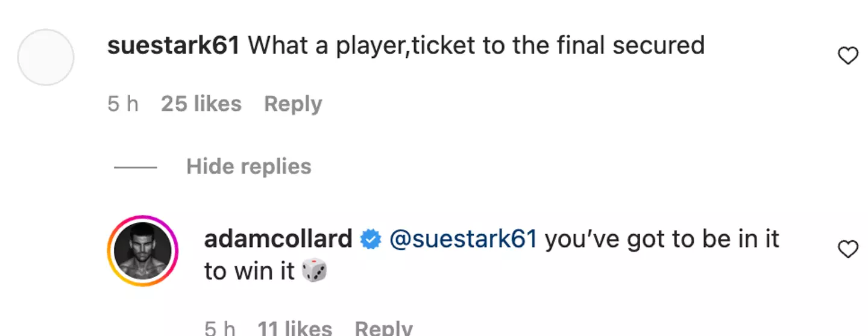Viewport: 868px width, 336px height.
Task: Follow the @suestark61 mention link
Action: click(463, 240)
